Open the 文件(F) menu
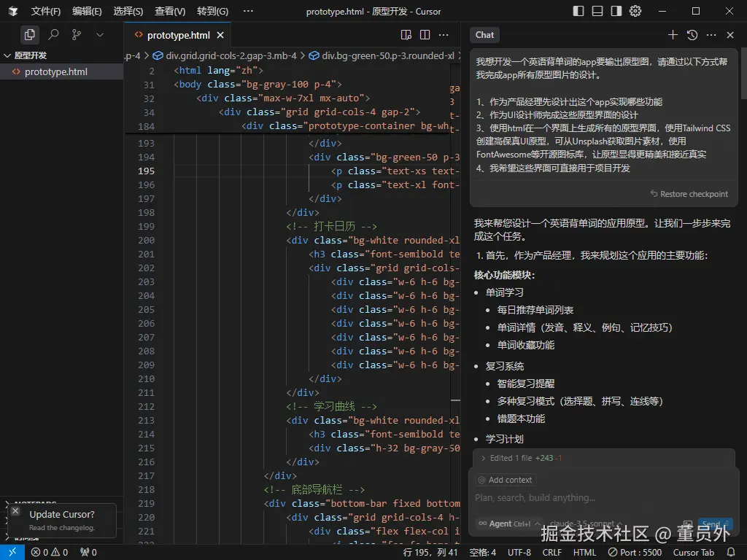 pos(46,11)
